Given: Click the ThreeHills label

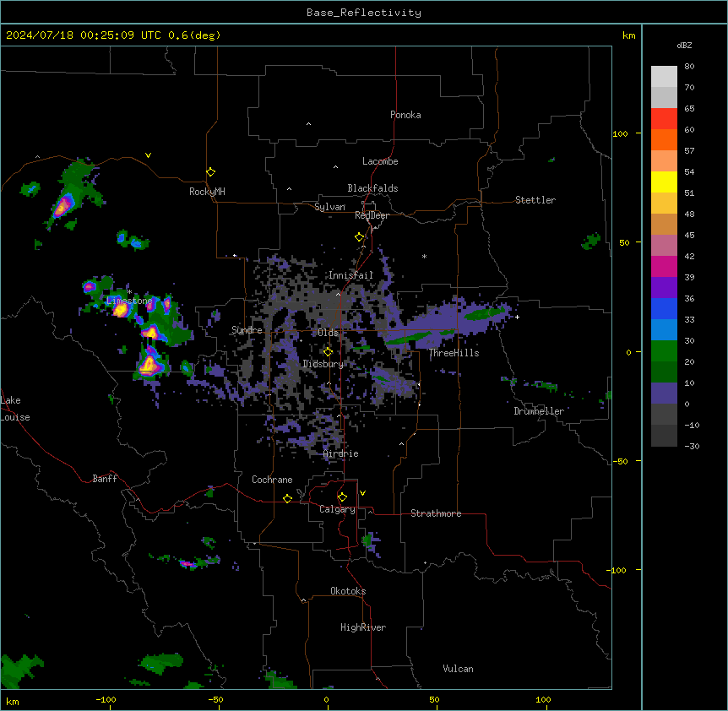Looking at the screenshot, I should [454, 353].
